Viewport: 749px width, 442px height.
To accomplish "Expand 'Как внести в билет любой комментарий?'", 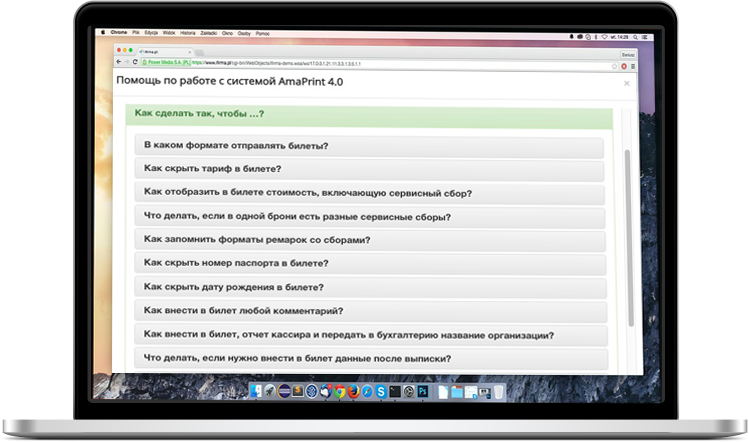I will [371, 311].
